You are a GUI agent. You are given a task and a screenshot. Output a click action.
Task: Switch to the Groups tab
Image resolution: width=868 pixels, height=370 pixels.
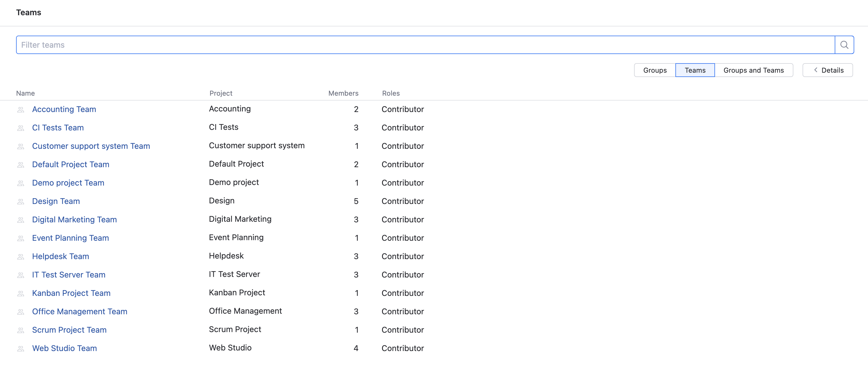pos(654,70)
